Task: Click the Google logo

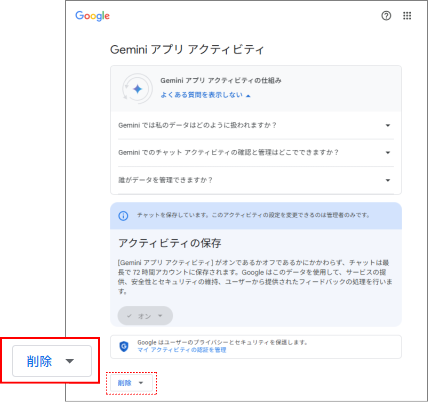Action: tap(92, 16)
